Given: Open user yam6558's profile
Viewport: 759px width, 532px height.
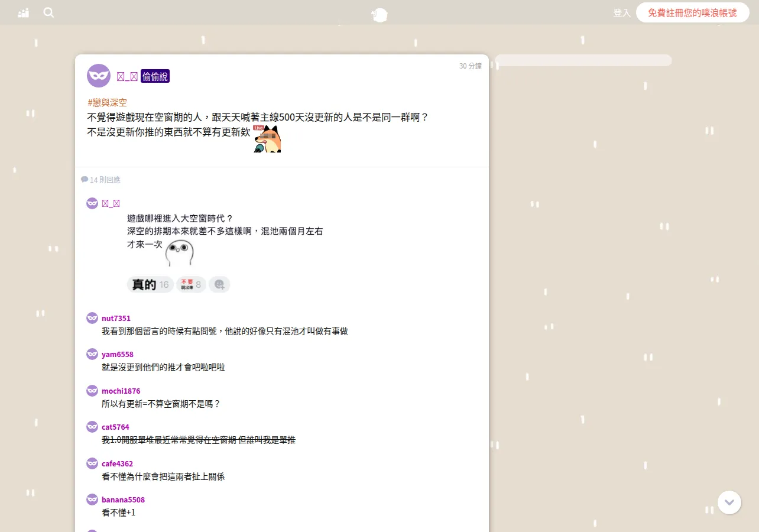Looking at the screenshot, I should 118,355.
